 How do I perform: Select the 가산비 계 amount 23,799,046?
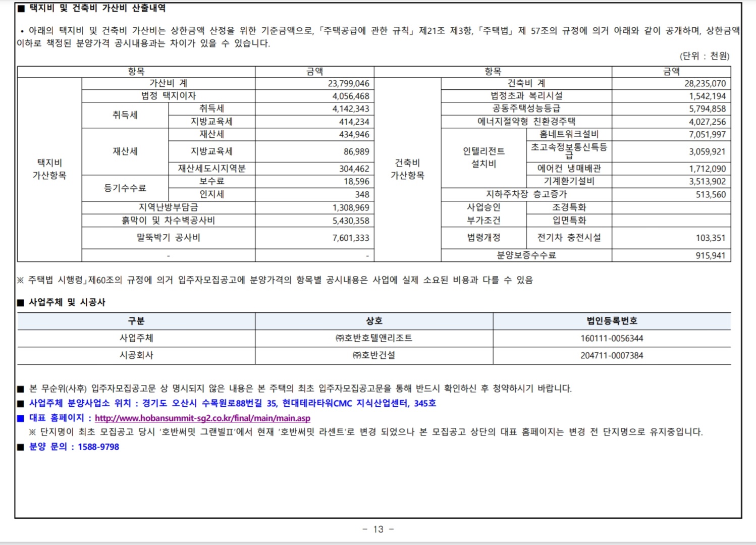coord(348,84)
